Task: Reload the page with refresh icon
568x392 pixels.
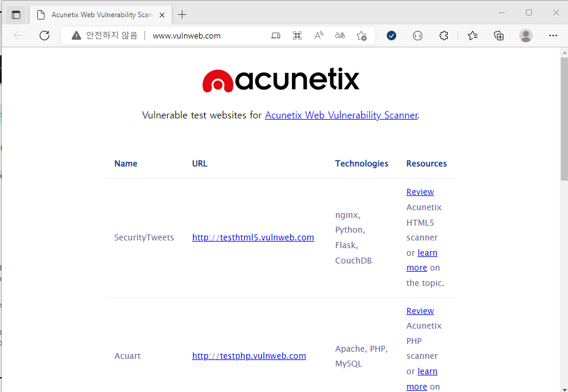Action: click(44, 36)
